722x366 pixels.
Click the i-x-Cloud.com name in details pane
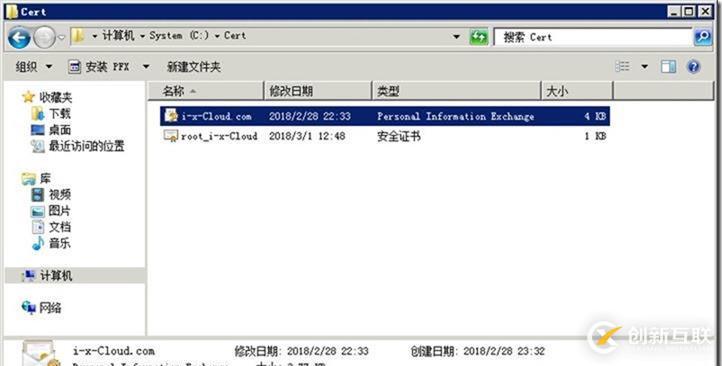click(114, 351)
